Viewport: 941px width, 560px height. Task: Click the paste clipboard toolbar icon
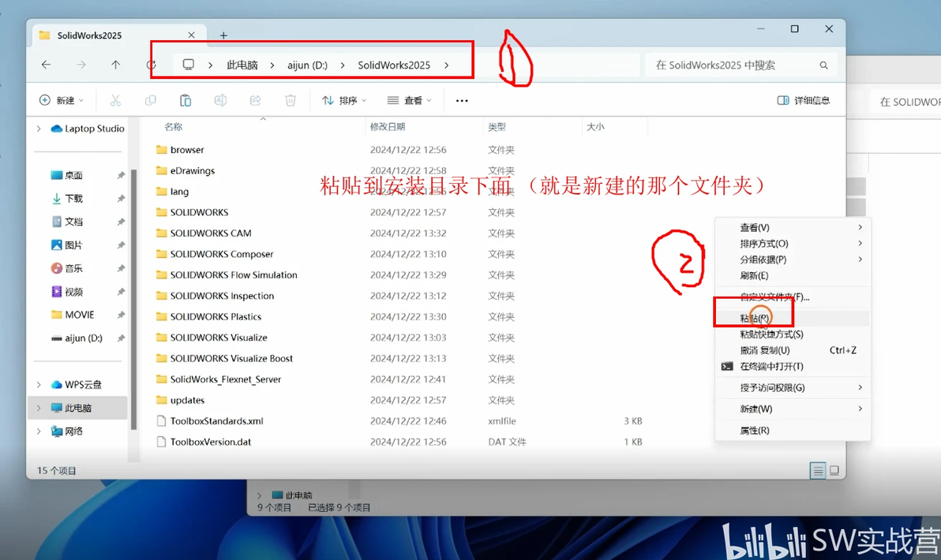coord(186,100)
